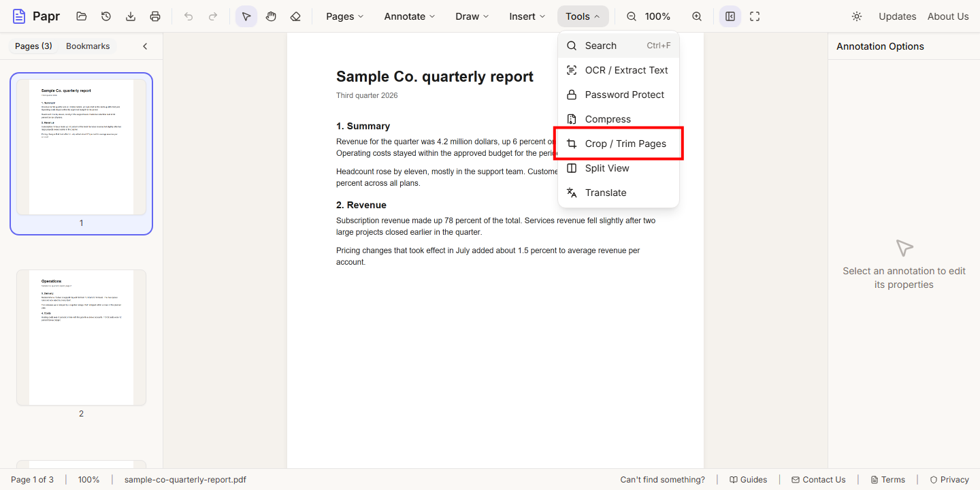Open the Guides link in footer

pos(748,480)
